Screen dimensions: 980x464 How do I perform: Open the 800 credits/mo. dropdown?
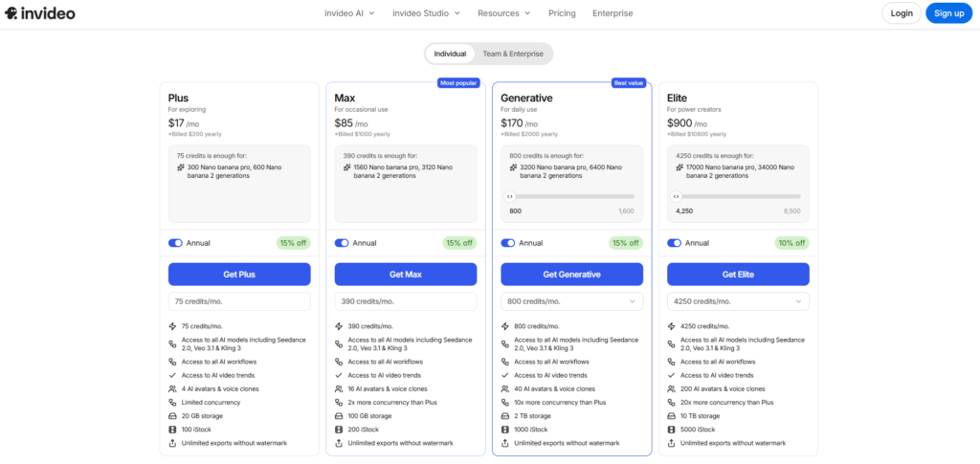click(572, 301)
